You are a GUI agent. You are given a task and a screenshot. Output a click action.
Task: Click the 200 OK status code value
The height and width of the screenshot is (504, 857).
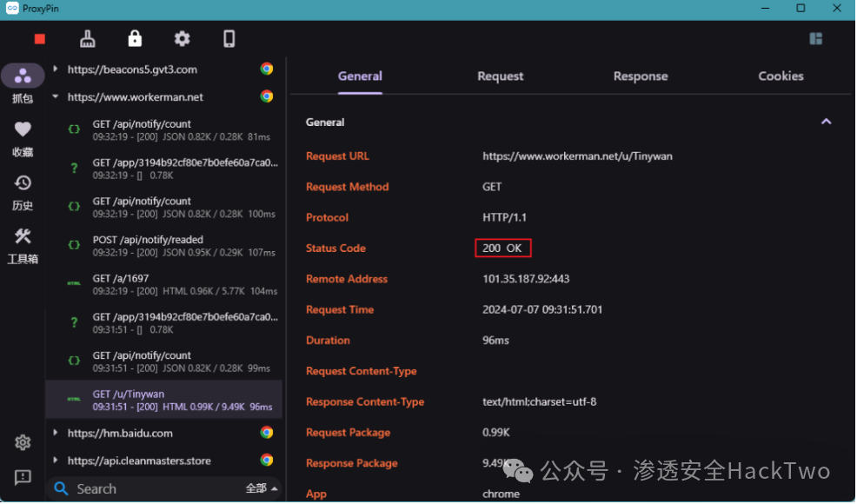[502, 249]
